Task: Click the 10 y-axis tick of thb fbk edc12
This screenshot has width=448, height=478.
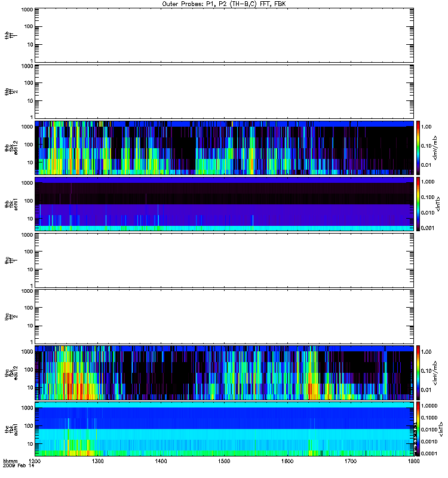Action: [30, 163]
